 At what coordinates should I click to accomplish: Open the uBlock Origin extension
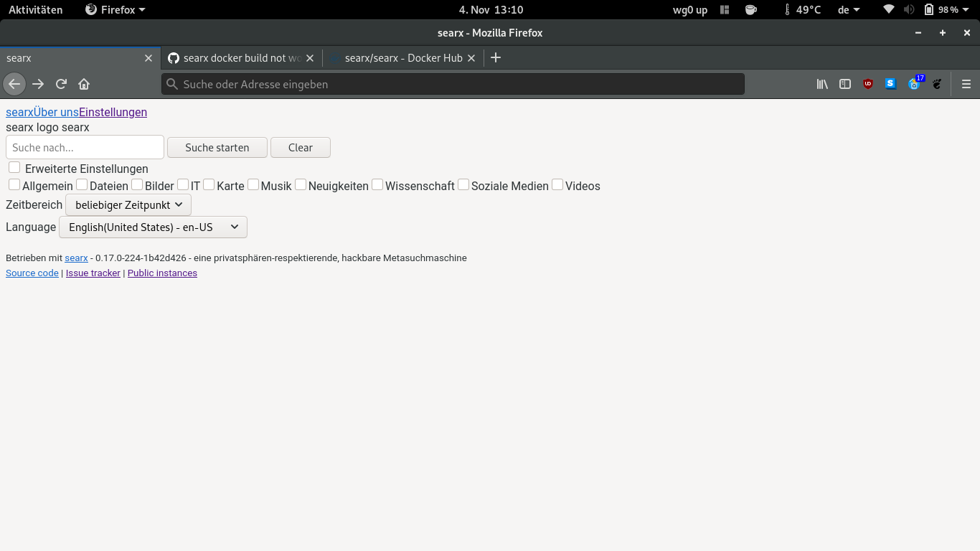[x=867, y=84]
